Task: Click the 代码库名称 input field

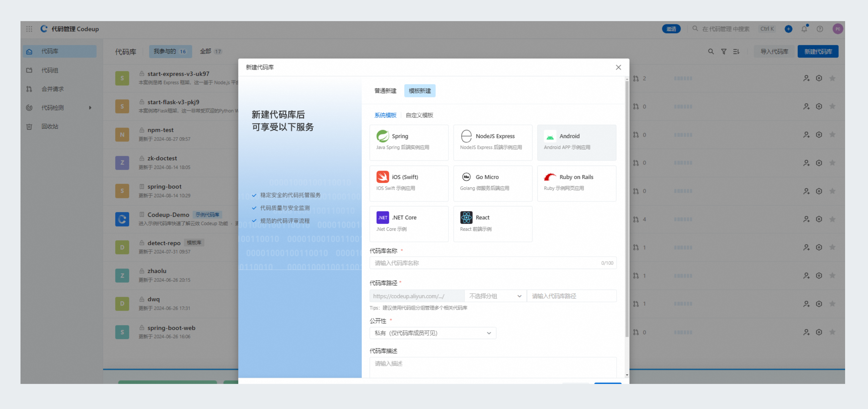Action: 493,263
